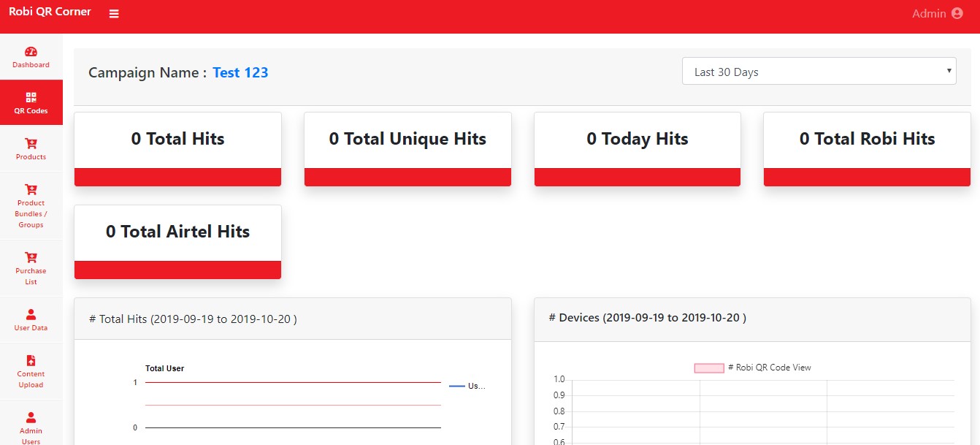Select the 0 Total Airtel Hits card
Screen dimensions: 980x445
(177, 242)
